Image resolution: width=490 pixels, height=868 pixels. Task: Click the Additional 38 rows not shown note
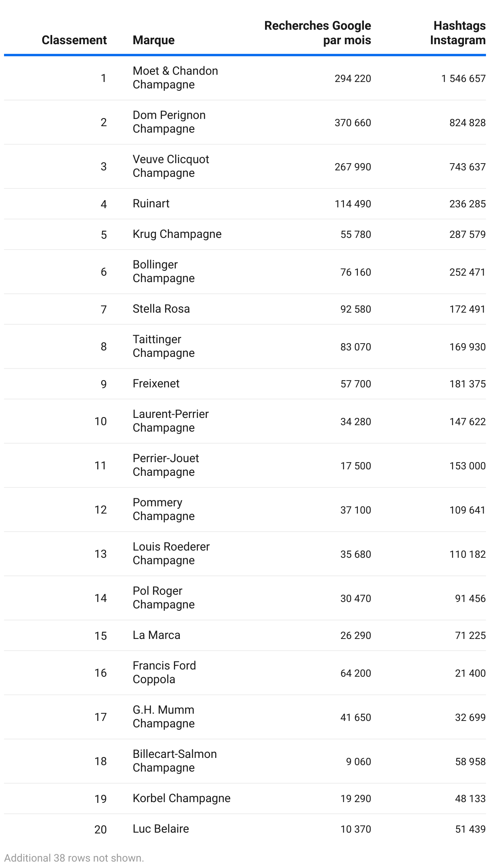click(74, 858)
